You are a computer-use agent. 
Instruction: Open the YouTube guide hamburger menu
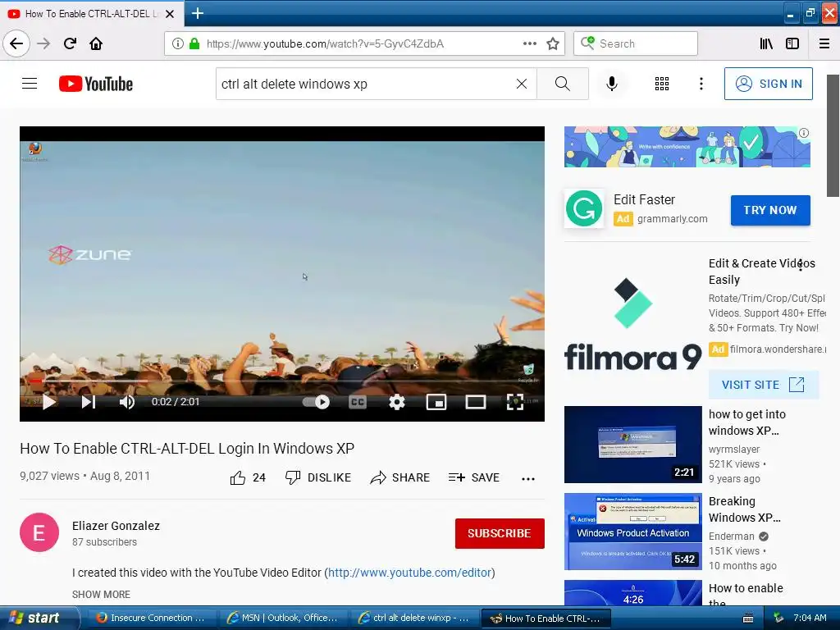tap(30, 84)
